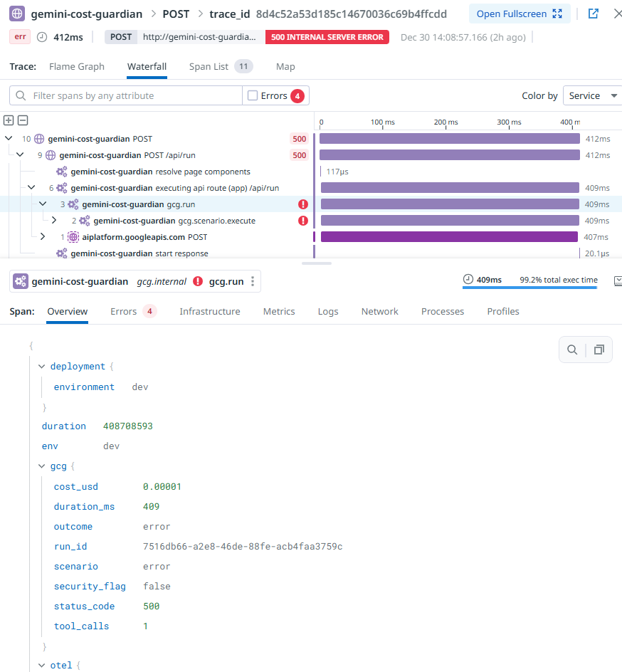Click the trace_id value in breadcrumb
Viewport: 622px width, 672px height.
[352, 14]
